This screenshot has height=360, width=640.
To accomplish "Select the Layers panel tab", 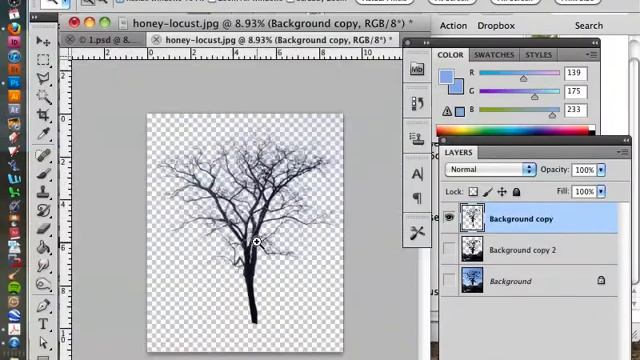I will [458, 152].
